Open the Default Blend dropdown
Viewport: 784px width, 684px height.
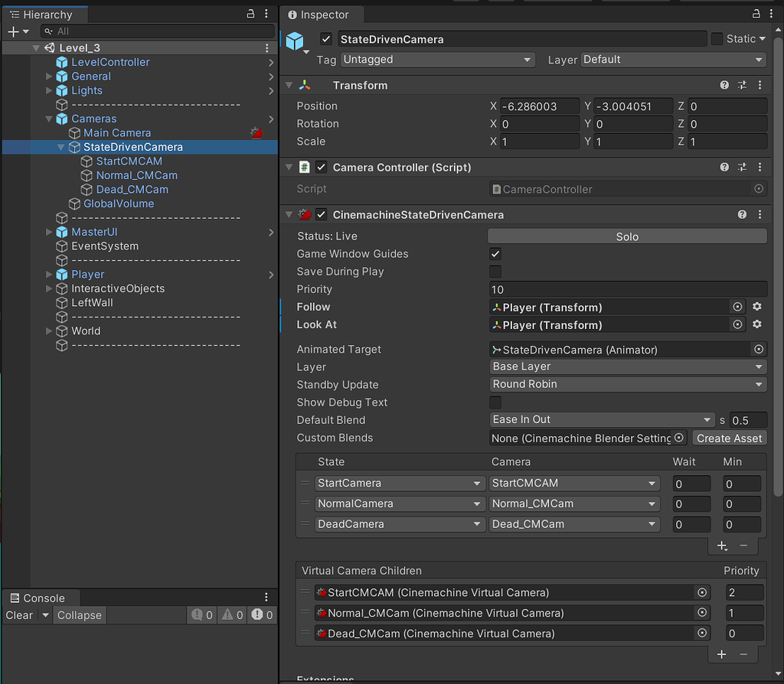(602, 419)
